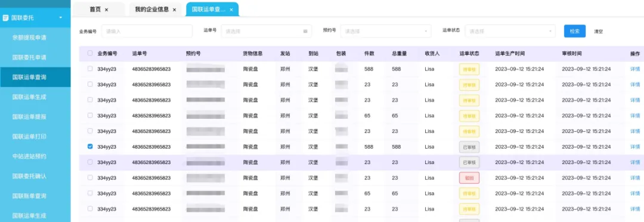Click the 待审核 badge in first row
Image resolution: width=644 pixels, height=222 pixels.
tap(469, 69)
